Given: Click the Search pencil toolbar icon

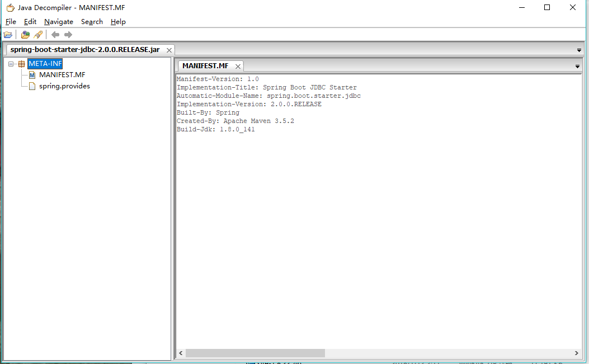Looking at the screenshot, I should [x=38, y=35].
